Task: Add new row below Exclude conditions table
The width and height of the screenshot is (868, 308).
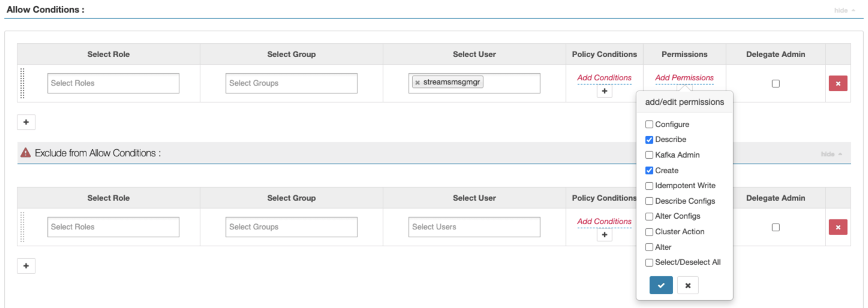Action: coord(26,266)
